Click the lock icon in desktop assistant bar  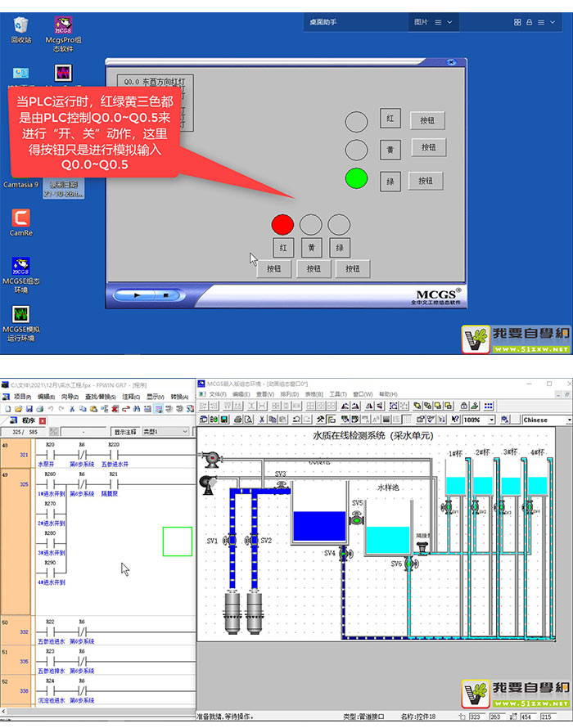(529, 22)
